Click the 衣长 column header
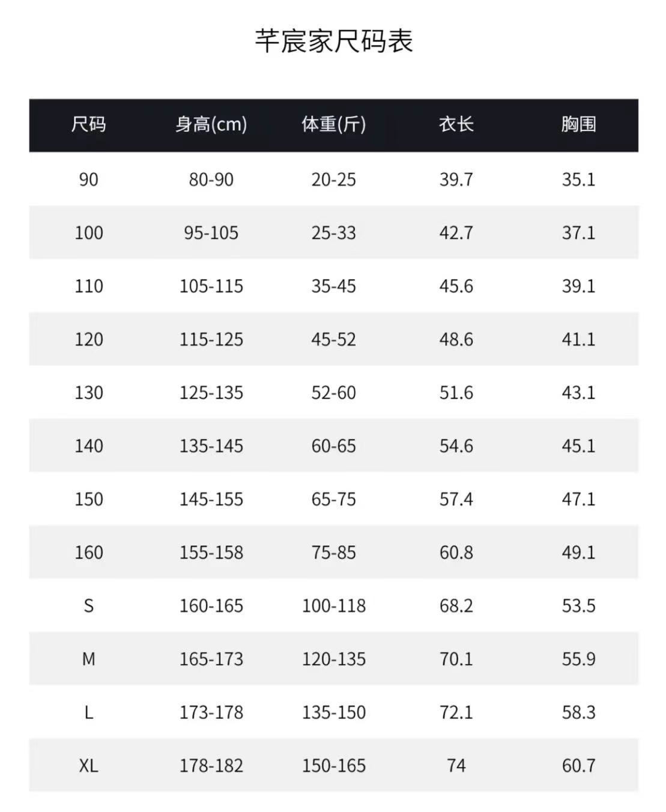 tap(456, 124)
